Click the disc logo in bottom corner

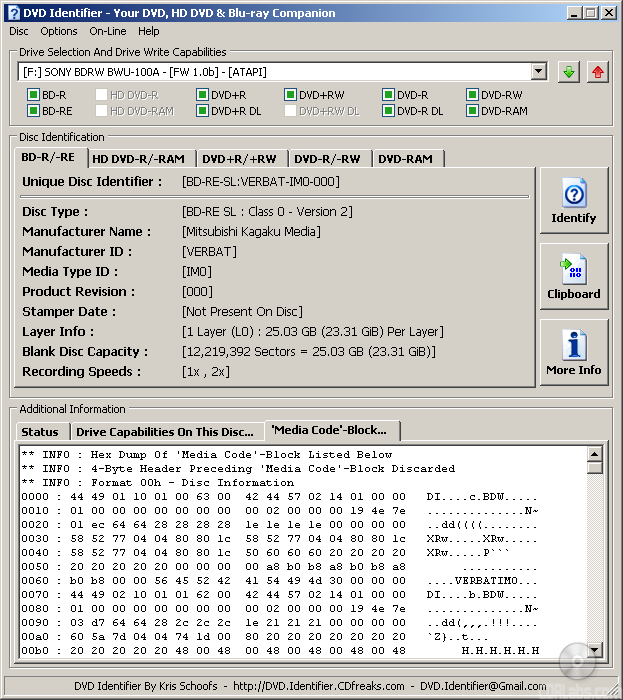point(578,662)
